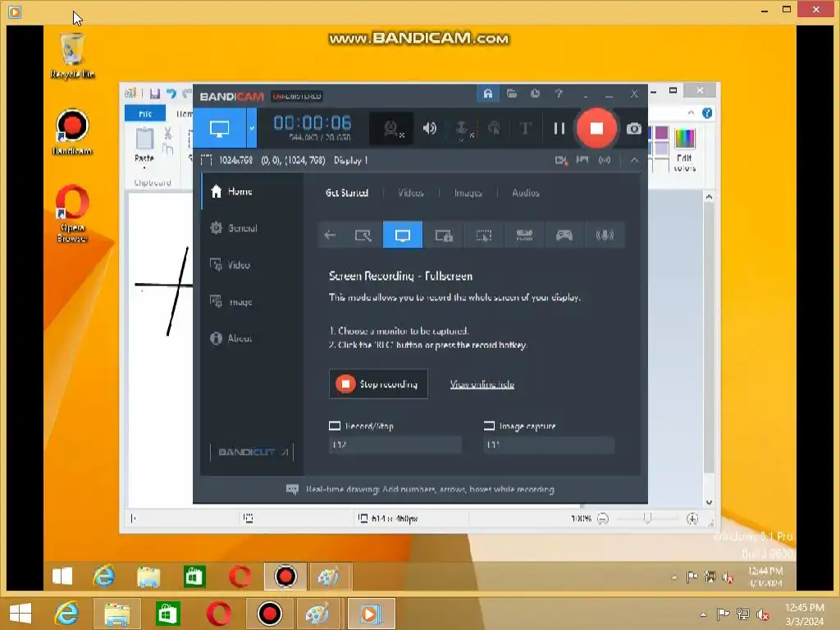This screenshot has height=630, width=840.
Task: Select Opera Browser desktop shortcut
Action: click(x=72, y=213)
